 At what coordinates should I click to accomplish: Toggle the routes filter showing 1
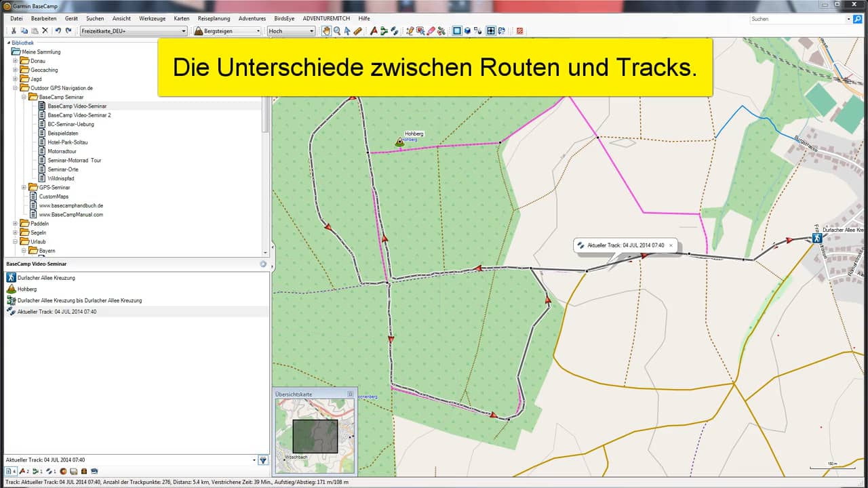coord(37,471)
